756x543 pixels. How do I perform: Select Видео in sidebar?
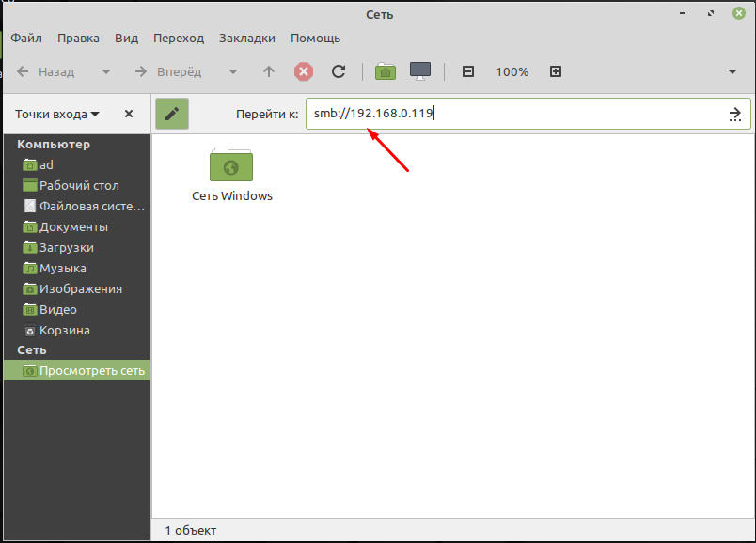click(x=77, y=310)
